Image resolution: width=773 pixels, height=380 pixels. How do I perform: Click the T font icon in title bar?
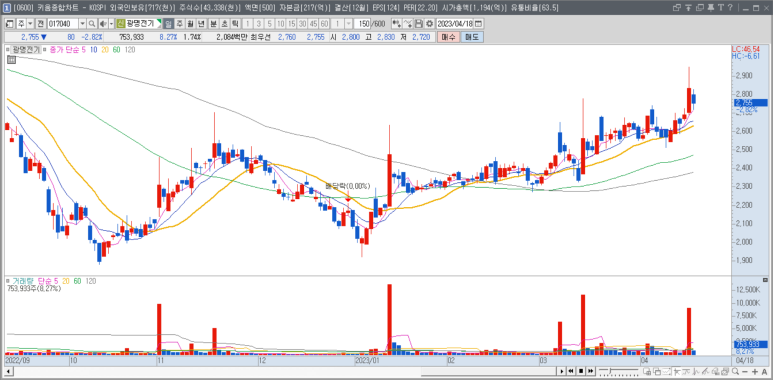720,7
